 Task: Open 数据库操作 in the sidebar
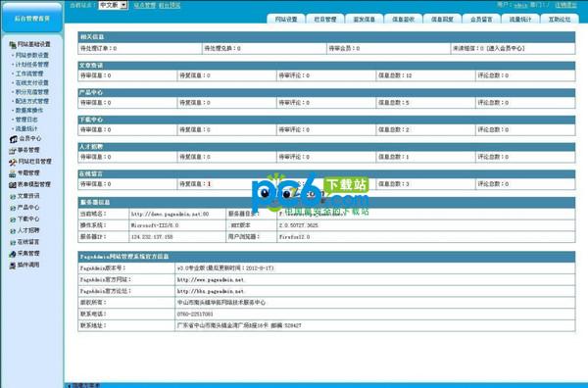(29, 110)
